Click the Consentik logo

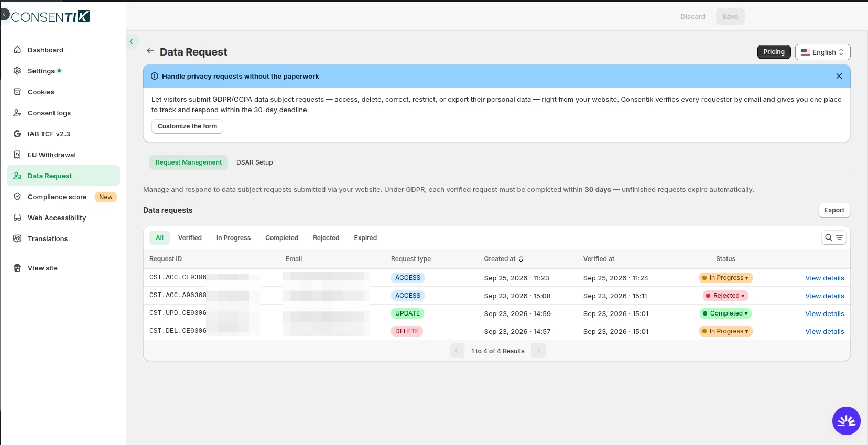click(x=50, y=17)
